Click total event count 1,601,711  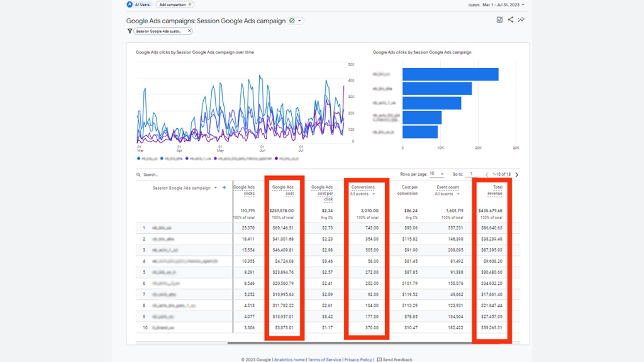[x=455, y=211]
